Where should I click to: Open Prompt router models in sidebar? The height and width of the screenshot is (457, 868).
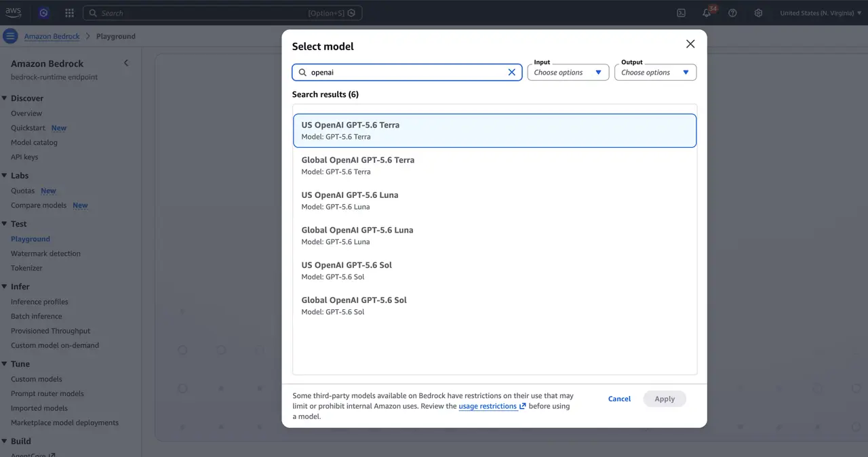[47, 393]
